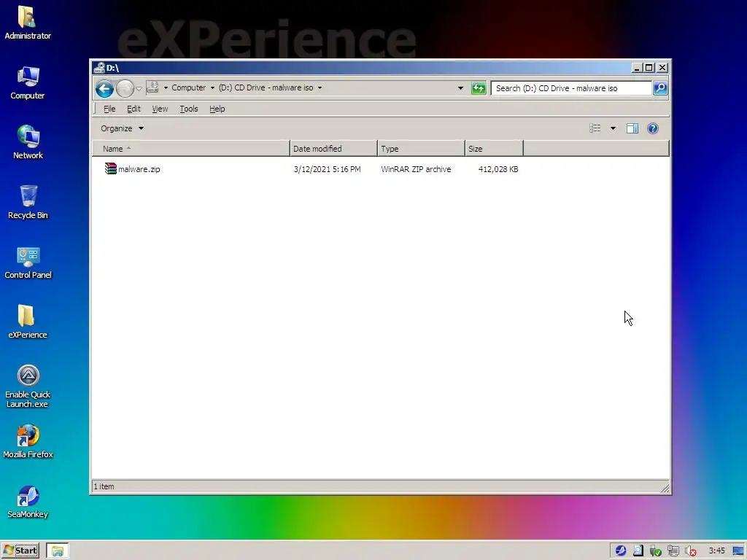Open the Tools menu

[x=189, y=109]
